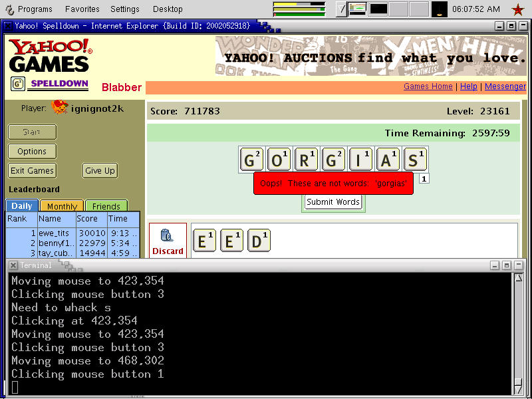Click the Submit Words button
532x399 pixels.
333,202
